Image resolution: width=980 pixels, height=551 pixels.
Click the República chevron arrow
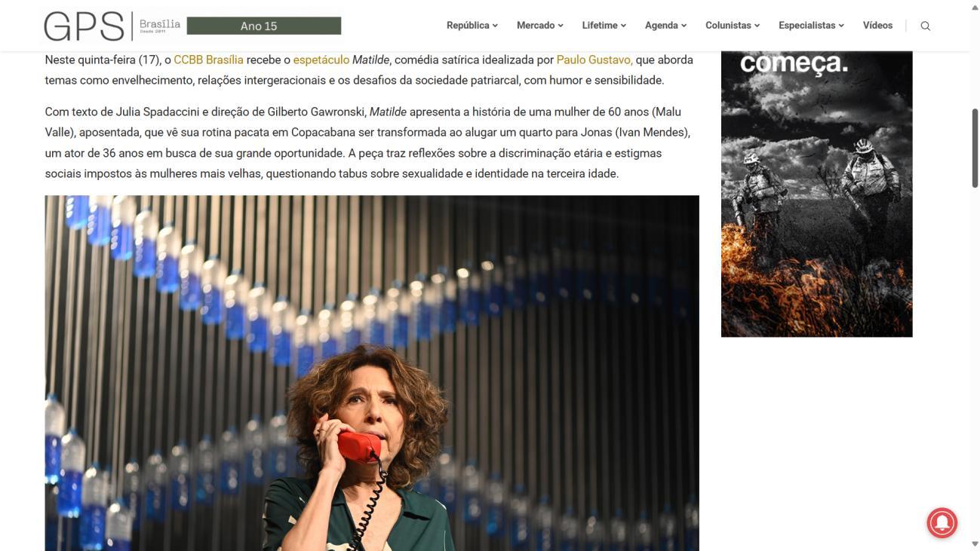pyautogui.click(x=495, y=26)
